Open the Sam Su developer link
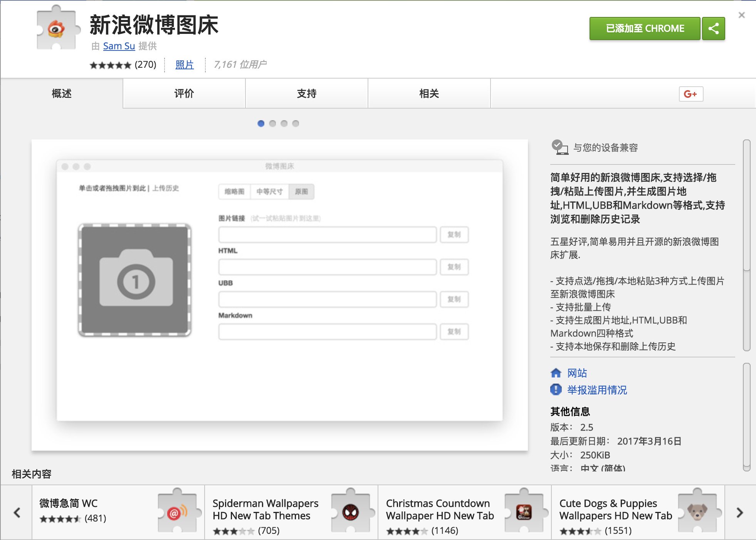 [119, 46]
